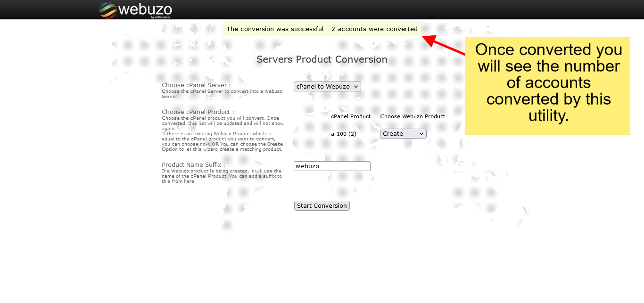Click the Webuzo brand name text
Screen dimensions: 644x303
click(145, 9)
